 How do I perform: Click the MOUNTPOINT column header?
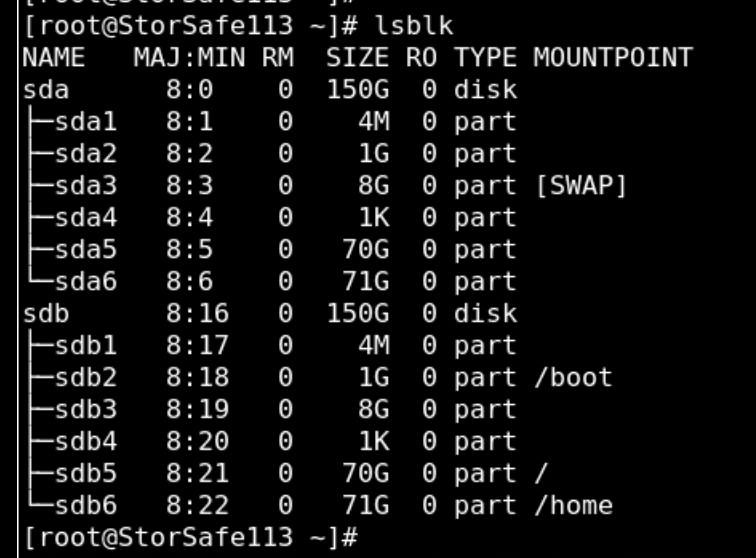pyautogui.click(x=613, y=58)
